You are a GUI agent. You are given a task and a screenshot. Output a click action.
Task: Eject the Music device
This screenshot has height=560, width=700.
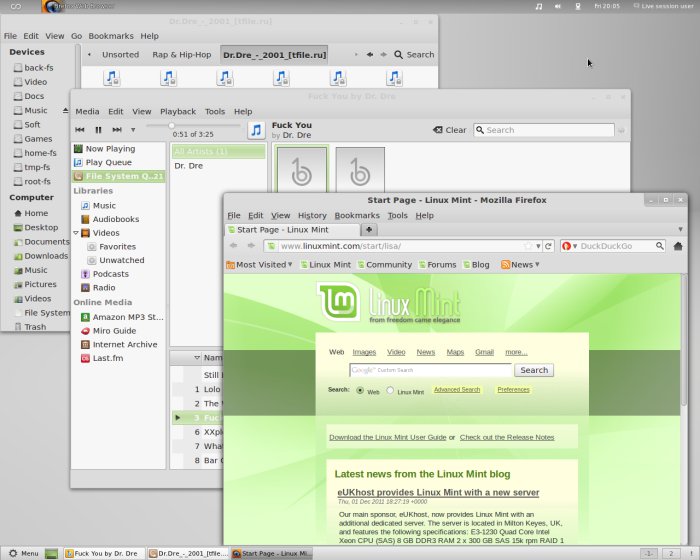(65, 110)
